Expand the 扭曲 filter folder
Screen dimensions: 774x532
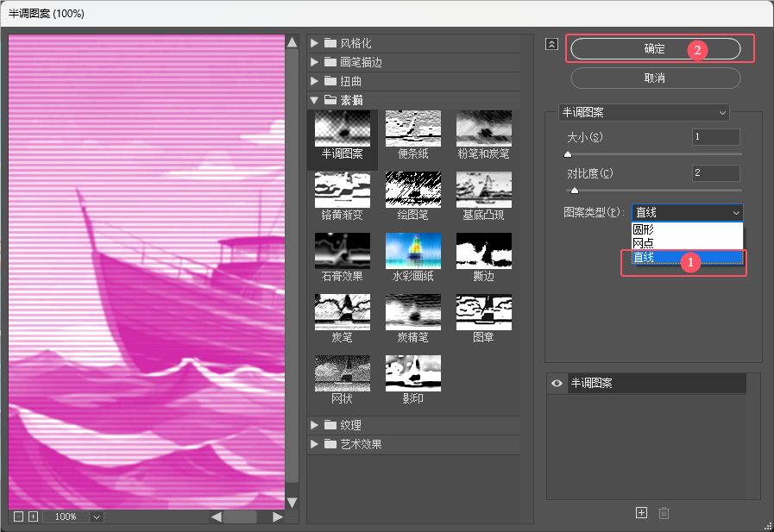click(x=314, y=81)
